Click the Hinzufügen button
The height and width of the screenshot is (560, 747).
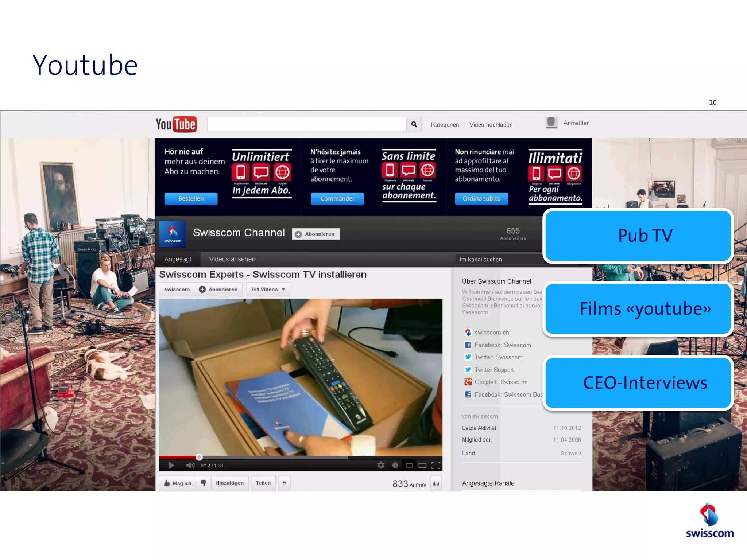[x=230, y=483]
